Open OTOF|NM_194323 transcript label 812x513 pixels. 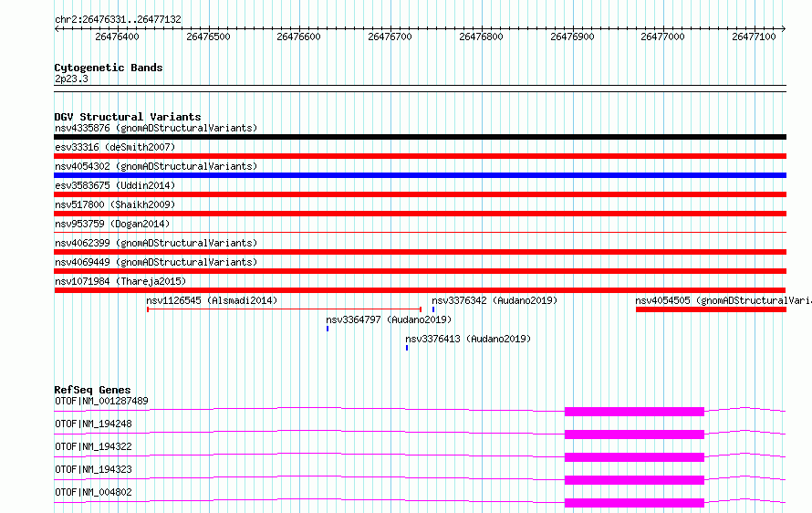93,469
